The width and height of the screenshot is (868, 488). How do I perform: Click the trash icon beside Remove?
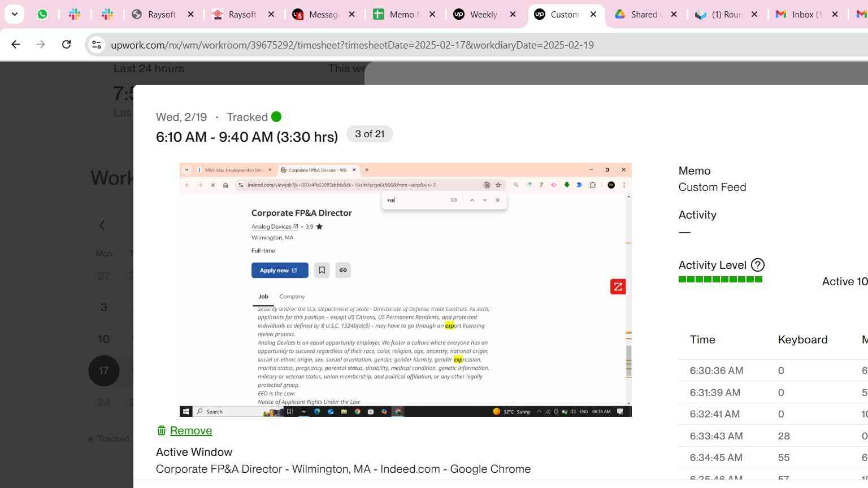162,430
